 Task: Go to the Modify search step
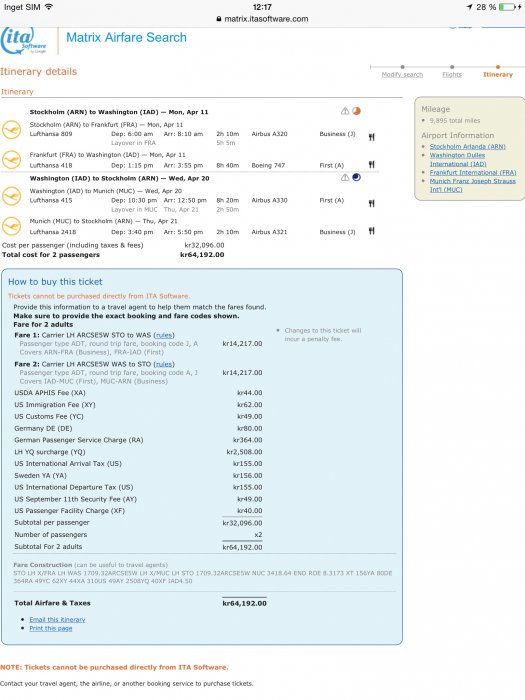click(x=402, y=75)
